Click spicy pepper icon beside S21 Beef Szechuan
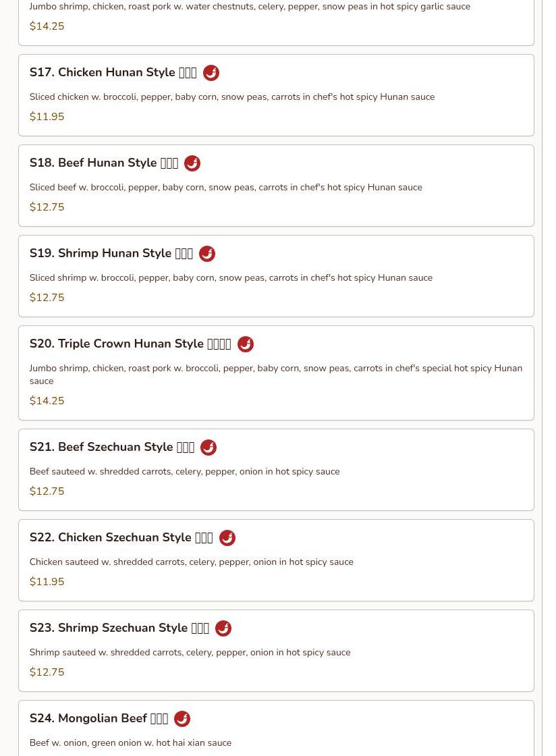This screenshot has width=556, height=756. click(208, 448)
